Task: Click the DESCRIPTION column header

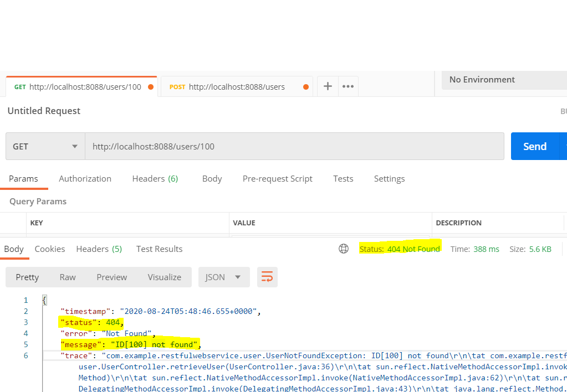Action: pyautogui.click(x=458, y=223)
